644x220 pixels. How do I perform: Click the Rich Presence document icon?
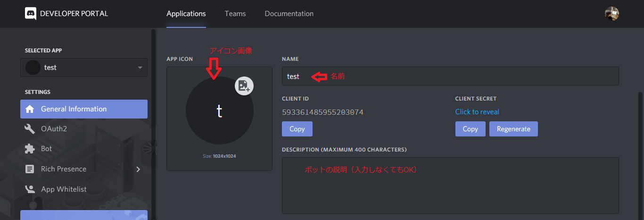(30, 169)
